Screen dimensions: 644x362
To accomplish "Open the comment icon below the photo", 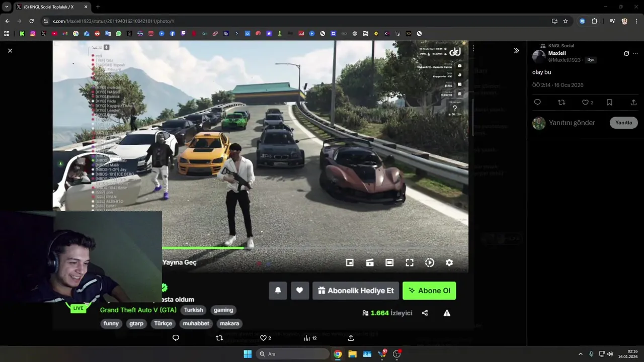I will [x=176, y=338].
